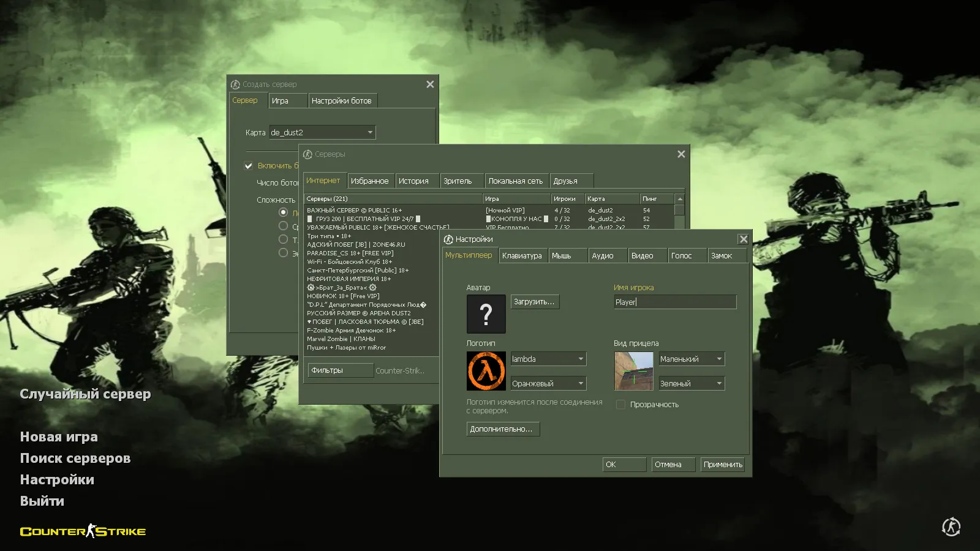This screenshot has width=980, height=551.
Task: Click the question mark avatar image
Action: tap(486, 314)
